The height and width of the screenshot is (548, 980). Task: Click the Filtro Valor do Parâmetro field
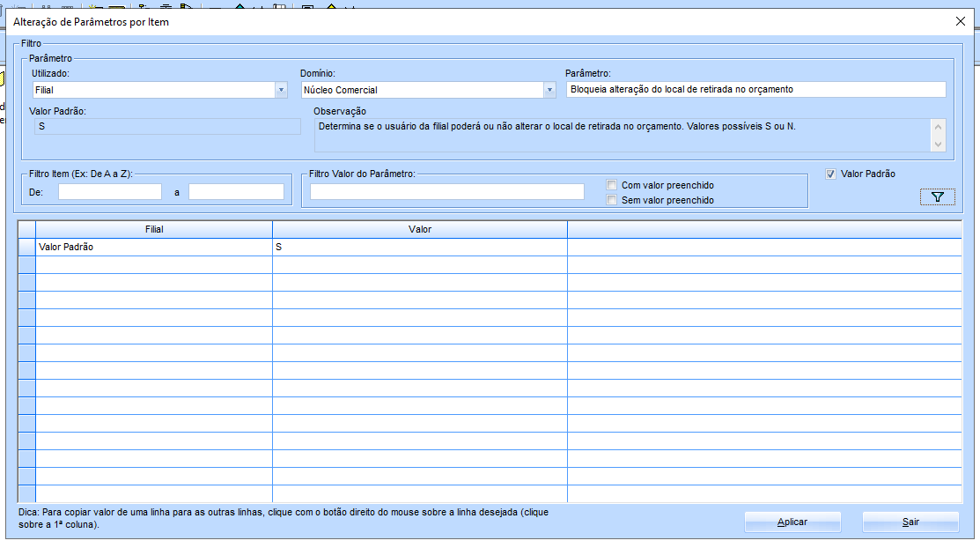[446, 191]
